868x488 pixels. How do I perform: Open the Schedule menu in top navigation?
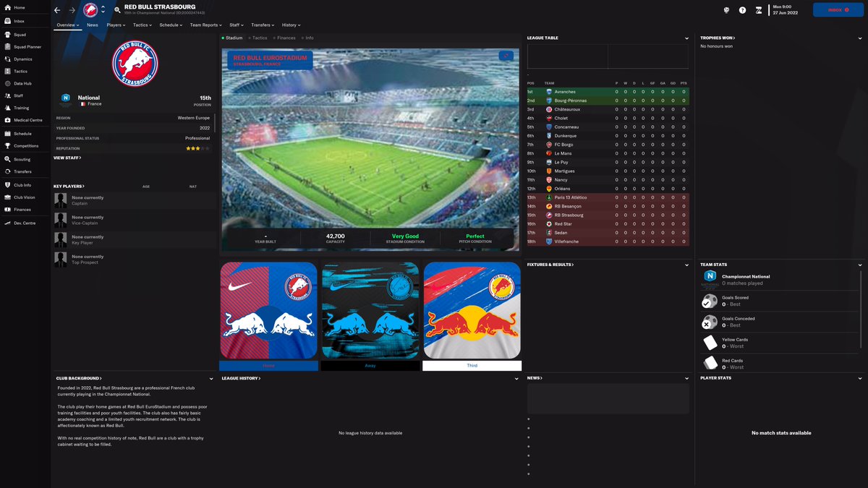171,25
